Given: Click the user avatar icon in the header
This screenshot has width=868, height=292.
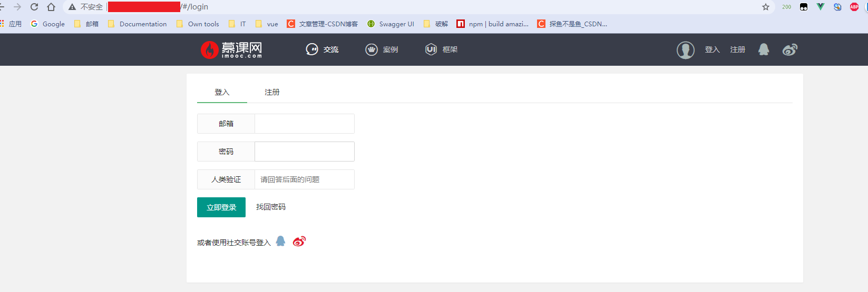Looking at the screenshot, I should click(x=685, y=50).
